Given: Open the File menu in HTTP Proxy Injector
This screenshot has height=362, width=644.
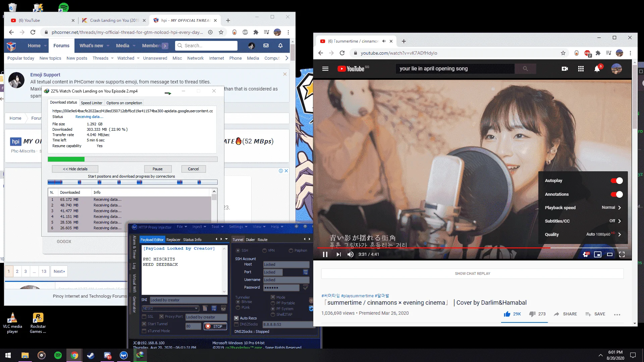Looking at the screenshot, I should pyautogui.click(x=182, y=227).
